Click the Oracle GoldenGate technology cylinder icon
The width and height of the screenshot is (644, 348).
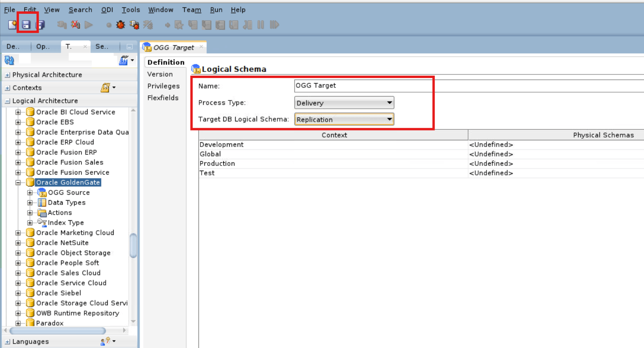(x=30, y=182)
